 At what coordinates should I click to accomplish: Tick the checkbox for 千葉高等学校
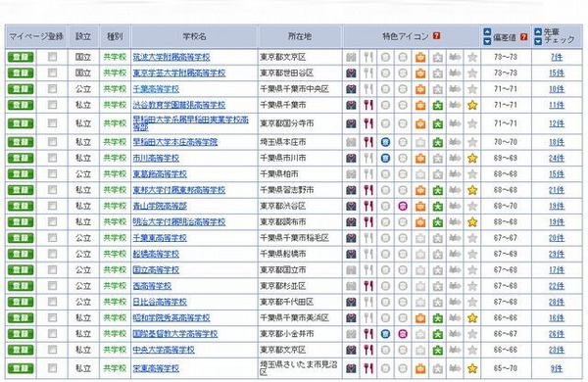pos(53,88)
